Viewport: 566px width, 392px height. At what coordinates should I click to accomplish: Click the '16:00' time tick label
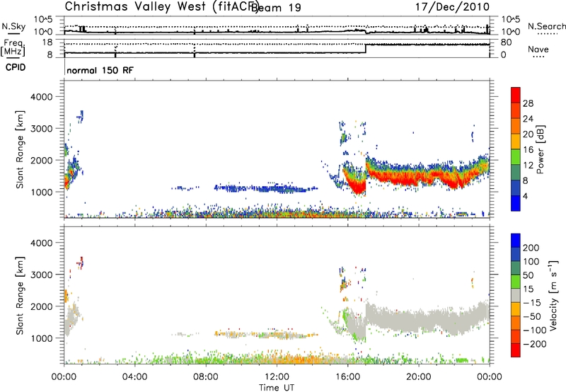pyautogui.click(x=347, y=377)
